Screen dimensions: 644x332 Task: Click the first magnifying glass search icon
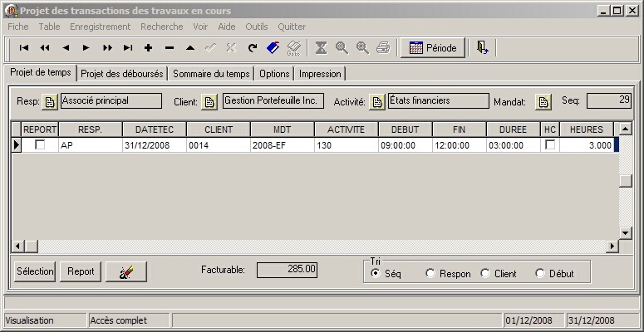342,48
